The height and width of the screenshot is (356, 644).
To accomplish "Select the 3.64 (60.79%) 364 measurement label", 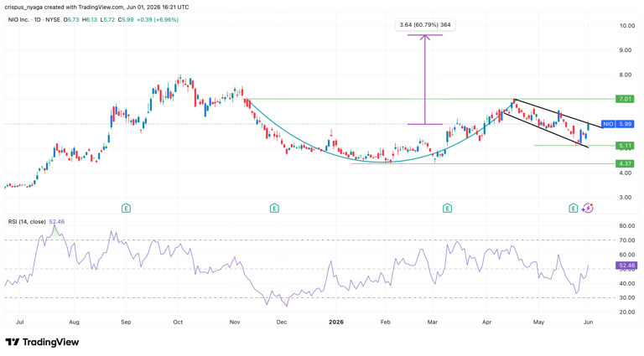I will (425, 24).
